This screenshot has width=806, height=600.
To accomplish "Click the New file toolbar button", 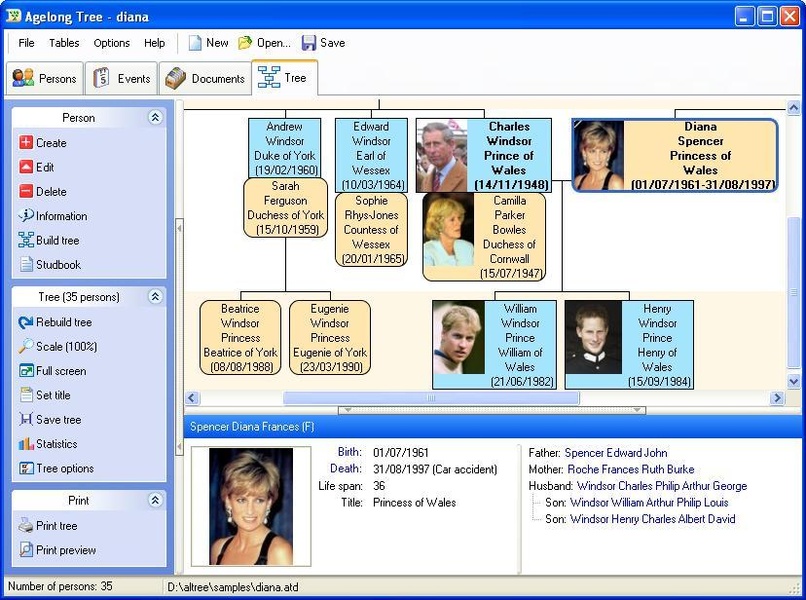I will [208, 43].
